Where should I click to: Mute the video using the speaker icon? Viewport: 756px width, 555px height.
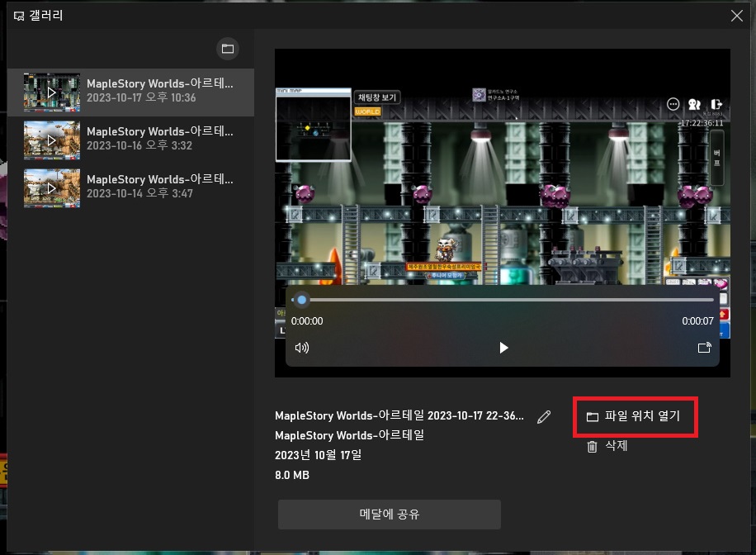[302, 348]
